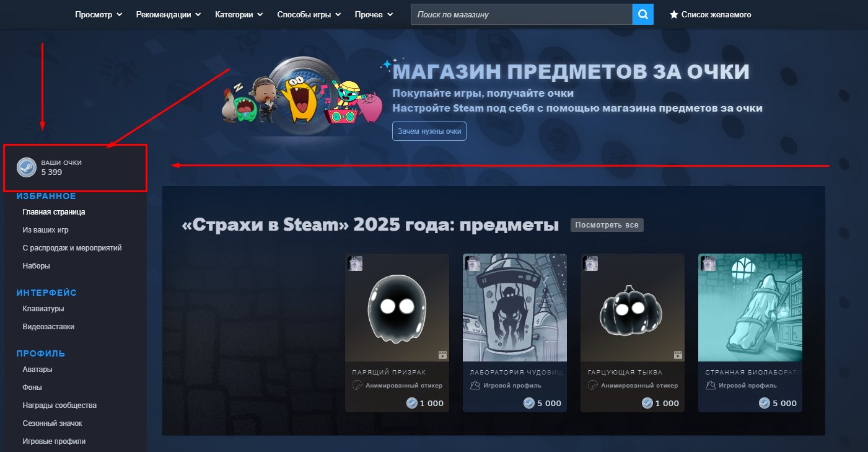The height and width of the screenshot is (452, 868).
Task: Expand the Прочее menu
Action: [x=374, y=14]
